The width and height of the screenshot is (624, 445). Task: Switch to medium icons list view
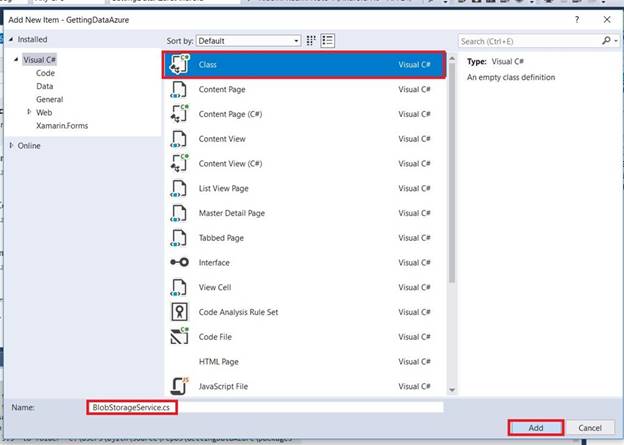(328, 41)
